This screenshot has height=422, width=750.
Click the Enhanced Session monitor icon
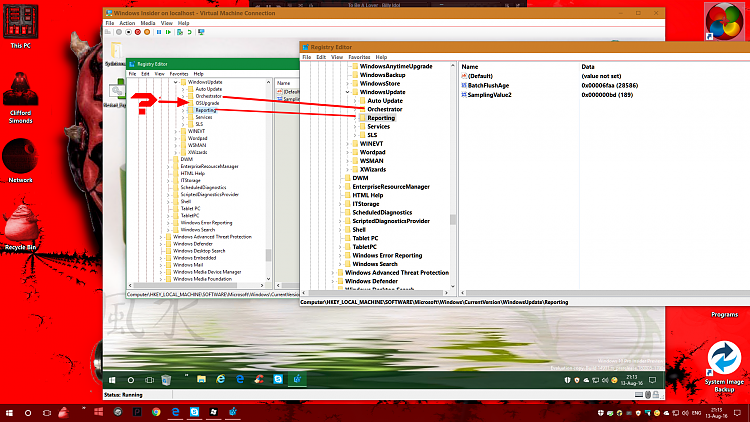point(201,32)
